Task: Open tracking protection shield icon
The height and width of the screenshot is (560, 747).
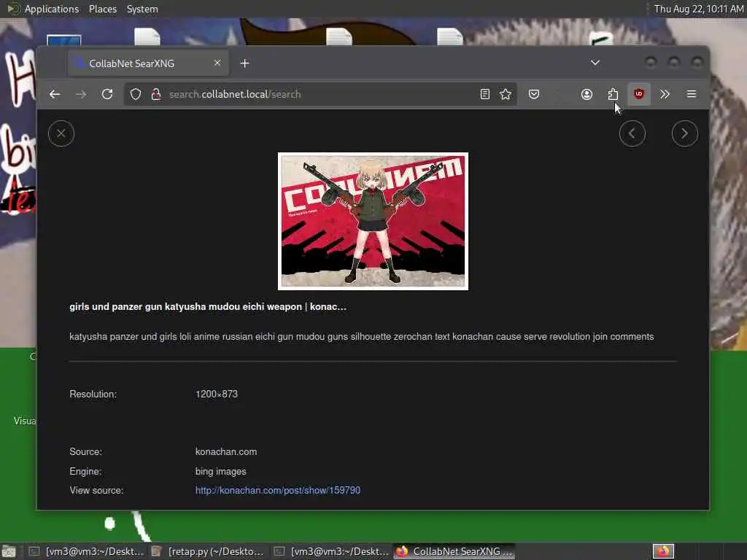Action: pyautogui.click(x=136, y=94)
